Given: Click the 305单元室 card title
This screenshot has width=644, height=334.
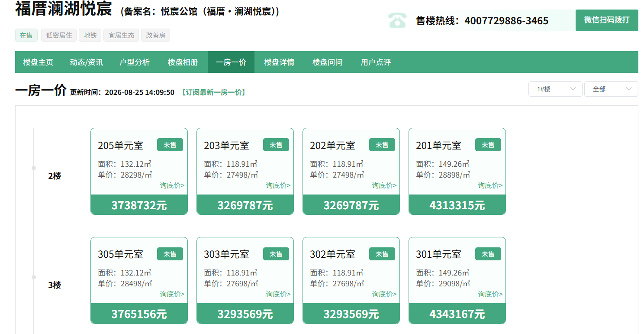Looking at the screenshot, I should click(x=120, y=254).
